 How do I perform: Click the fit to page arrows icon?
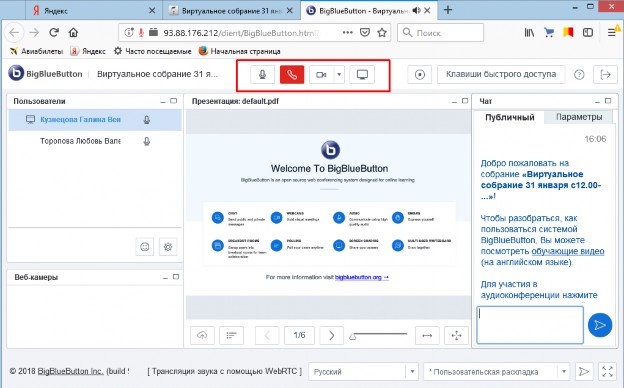point(456,335)
